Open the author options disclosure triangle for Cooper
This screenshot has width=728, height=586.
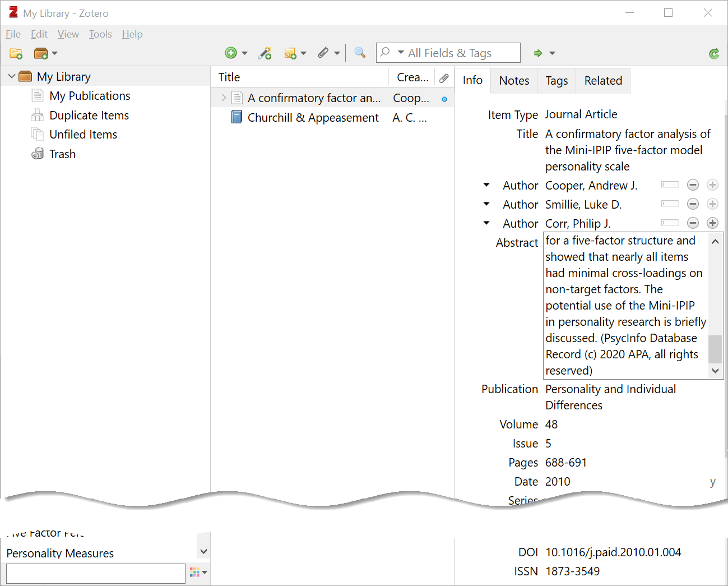click(486, 185)
